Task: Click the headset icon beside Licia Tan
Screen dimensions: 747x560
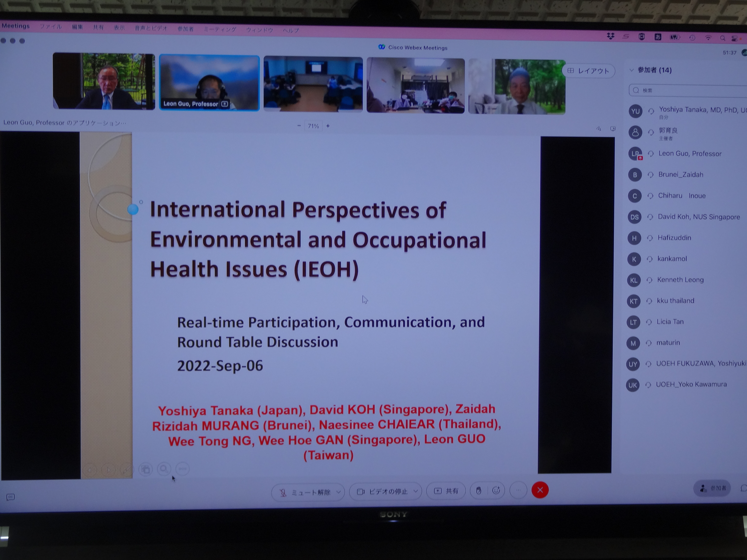Action: point(648,322)
